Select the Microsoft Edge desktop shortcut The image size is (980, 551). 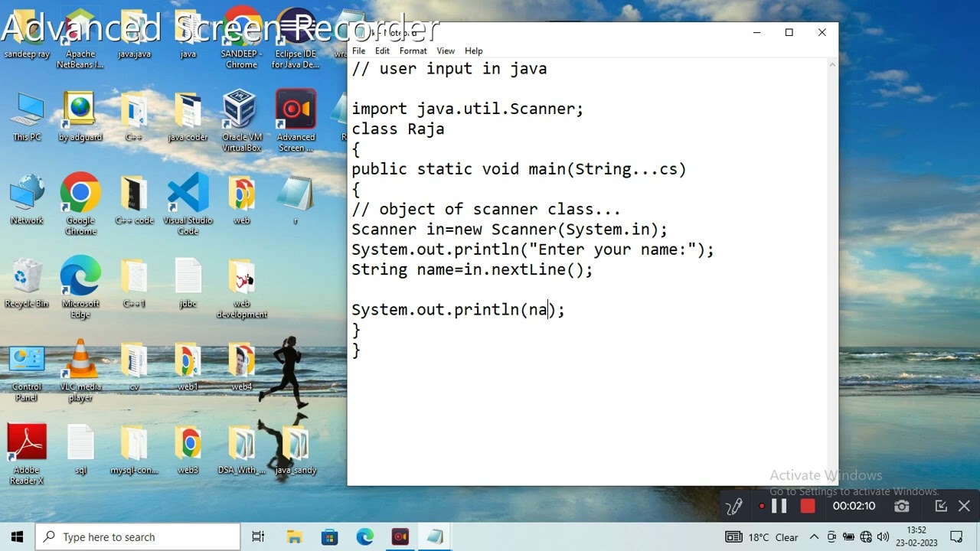click(80, 288)
